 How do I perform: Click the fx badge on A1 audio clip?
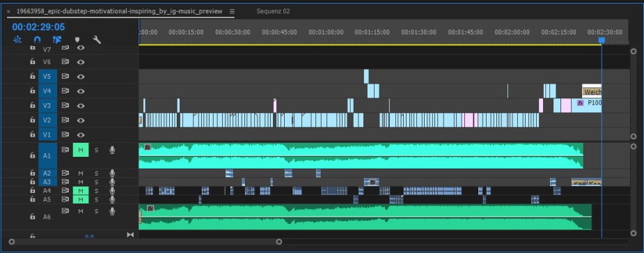(x=148, y=147)
